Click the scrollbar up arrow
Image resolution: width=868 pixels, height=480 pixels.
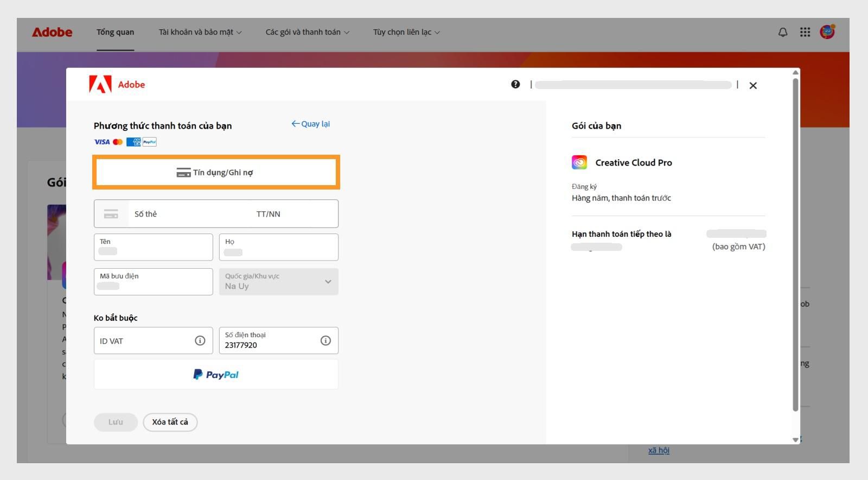[x=796, y=72]
